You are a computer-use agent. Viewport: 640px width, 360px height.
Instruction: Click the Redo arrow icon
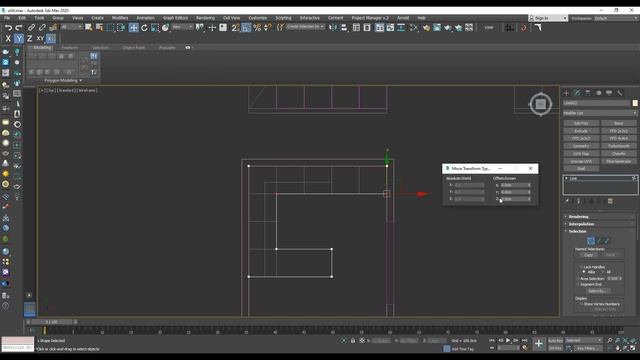(x=19, y=27)
